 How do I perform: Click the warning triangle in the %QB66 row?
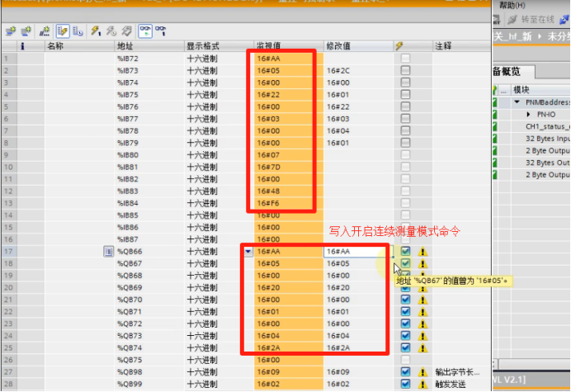pyautogui.click(x=422, y=252)
